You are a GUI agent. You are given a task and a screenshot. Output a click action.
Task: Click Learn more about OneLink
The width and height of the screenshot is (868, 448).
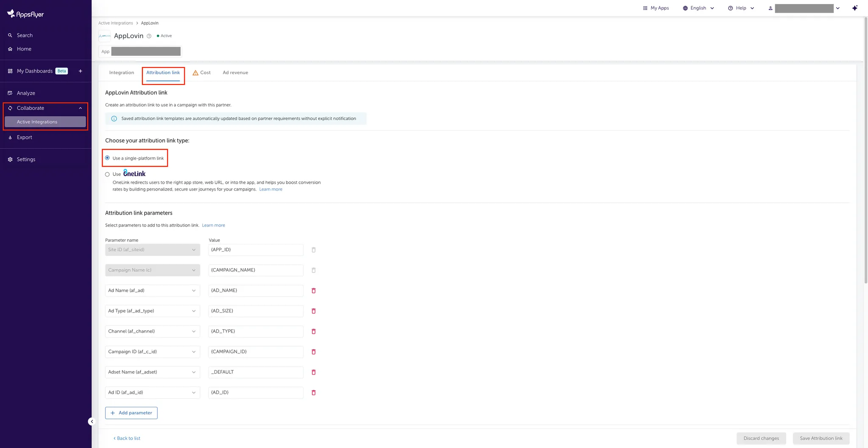270,189
